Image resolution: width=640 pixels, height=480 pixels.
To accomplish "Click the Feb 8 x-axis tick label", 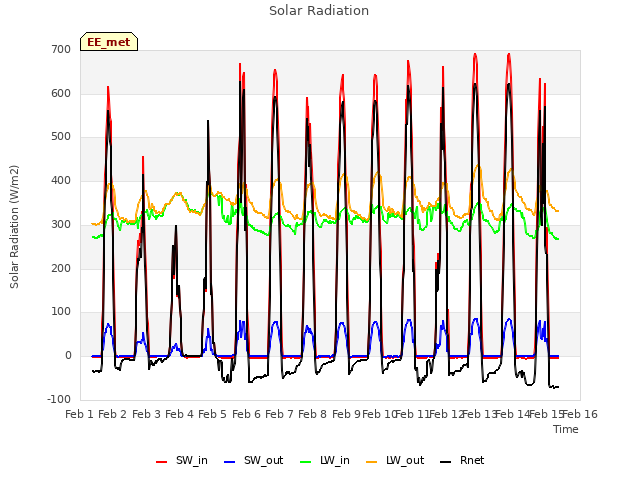I will tap(312, 414).
